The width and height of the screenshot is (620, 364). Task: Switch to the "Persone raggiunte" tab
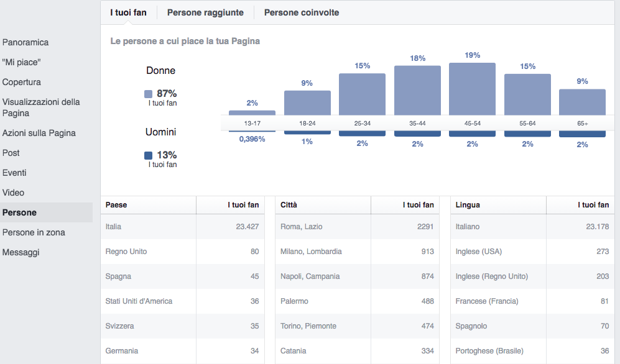click(202, 12)
